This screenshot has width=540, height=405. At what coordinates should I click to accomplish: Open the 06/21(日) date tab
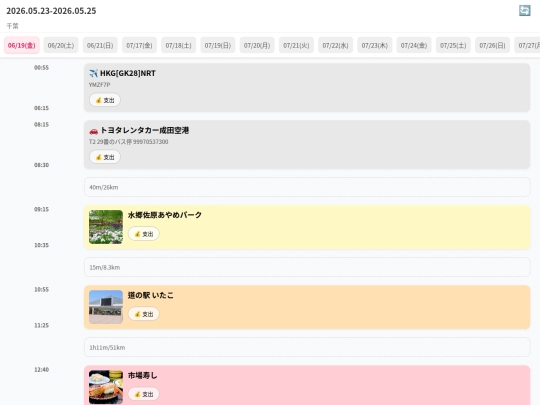pyautogui.click(x=100, y=45)
